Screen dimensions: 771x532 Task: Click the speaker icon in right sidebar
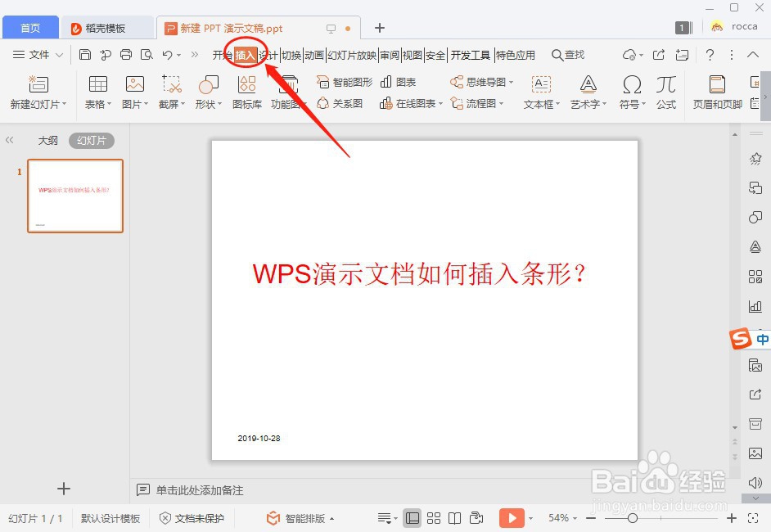(755, 483)
